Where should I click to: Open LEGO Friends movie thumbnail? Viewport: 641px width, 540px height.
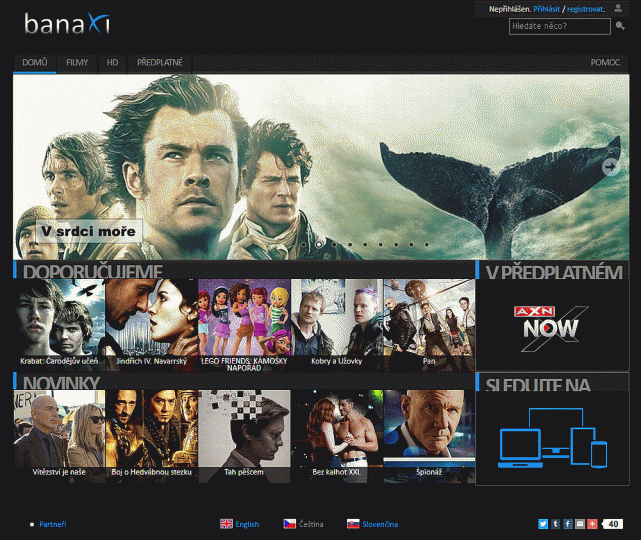[244, 325]
